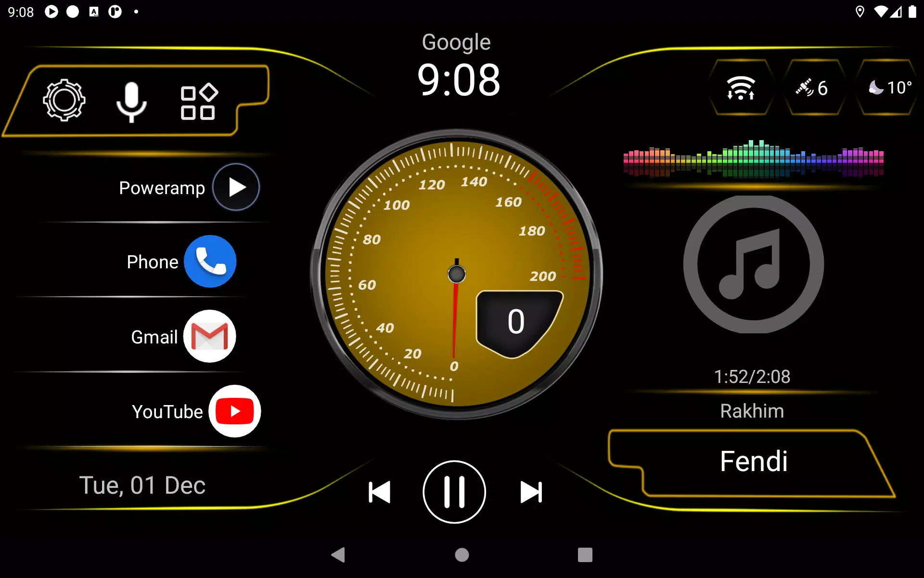
Task: Pause the currently playing track
Action: (455, 492)
